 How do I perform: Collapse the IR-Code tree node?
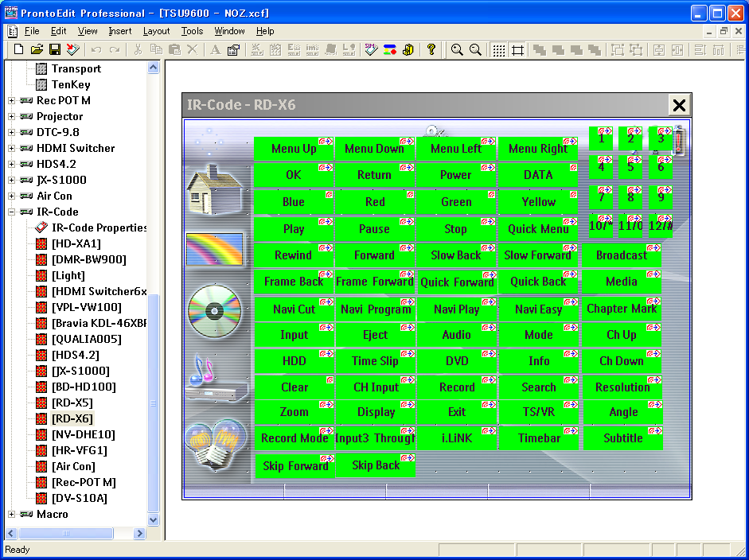tap(12, 212)
